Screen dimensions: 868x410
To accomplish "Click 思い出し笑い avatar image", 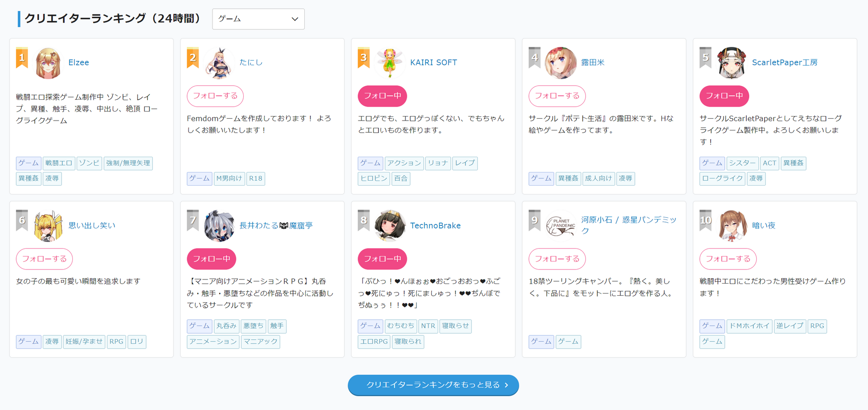I will [x=48, y=226].
